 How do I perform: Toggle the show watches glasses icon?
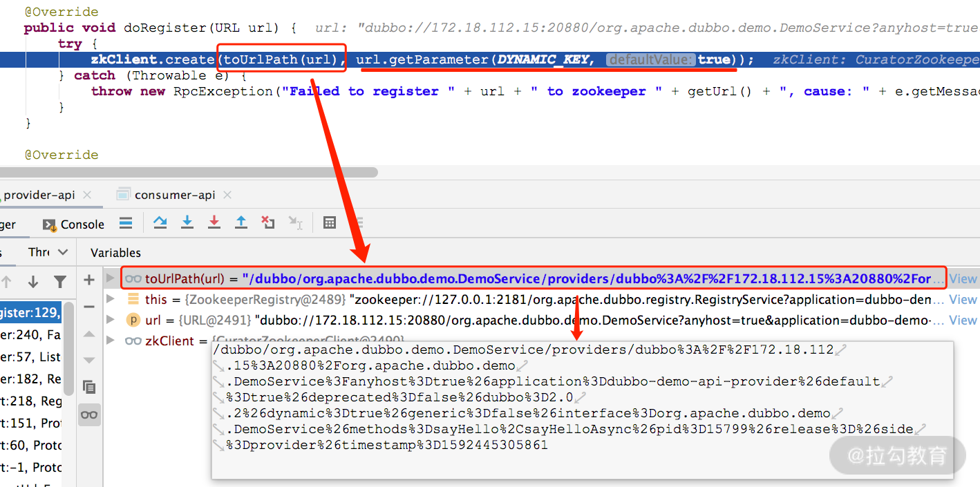(x=89, y=414)
